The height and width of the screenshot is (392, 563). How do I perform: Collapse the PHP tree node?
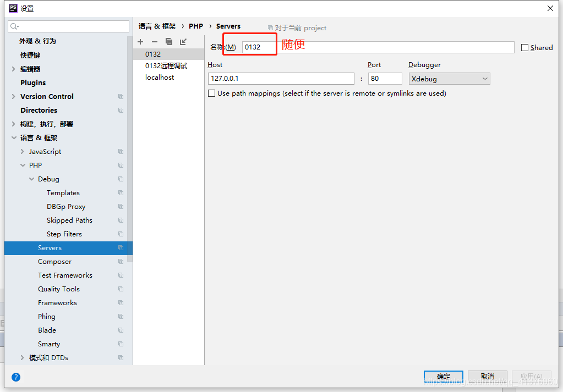point(23,165)
